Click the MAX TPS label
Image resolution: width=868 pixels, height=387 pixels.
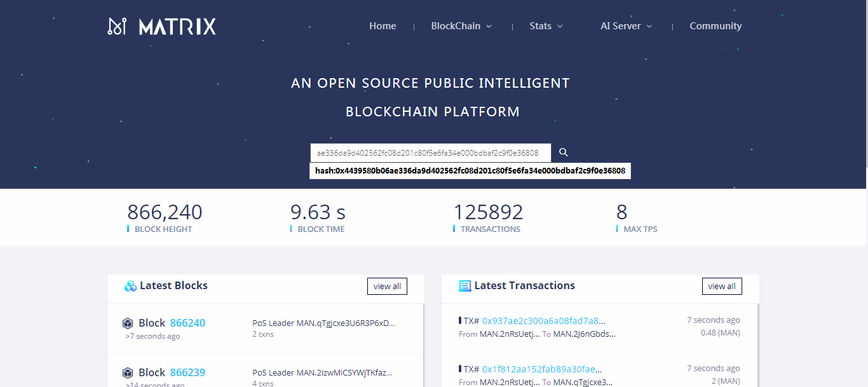click(x=641, y=229)
